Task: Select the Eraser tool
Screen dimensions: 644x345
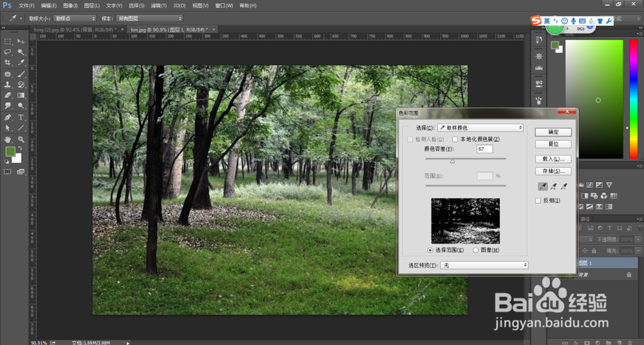Action: tap(8, 95)
